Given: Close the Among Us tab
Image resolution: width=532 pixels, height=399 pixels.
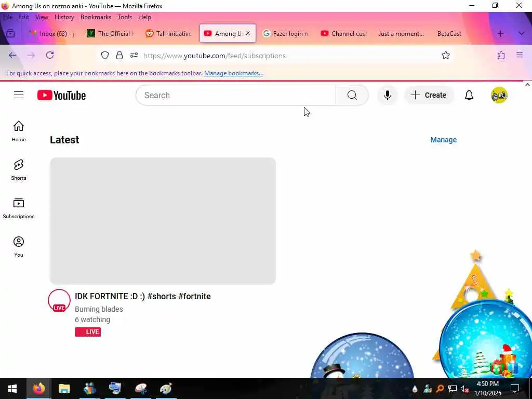Looking at the screenshot, I should click(x=248, y=33).
